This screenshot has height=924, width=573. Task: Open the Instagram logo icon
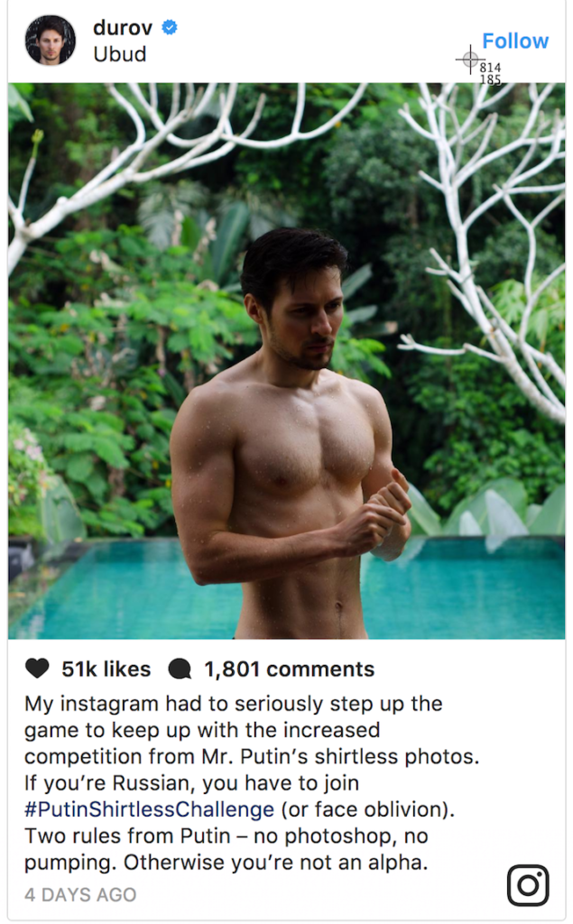(x=528, y=885)
